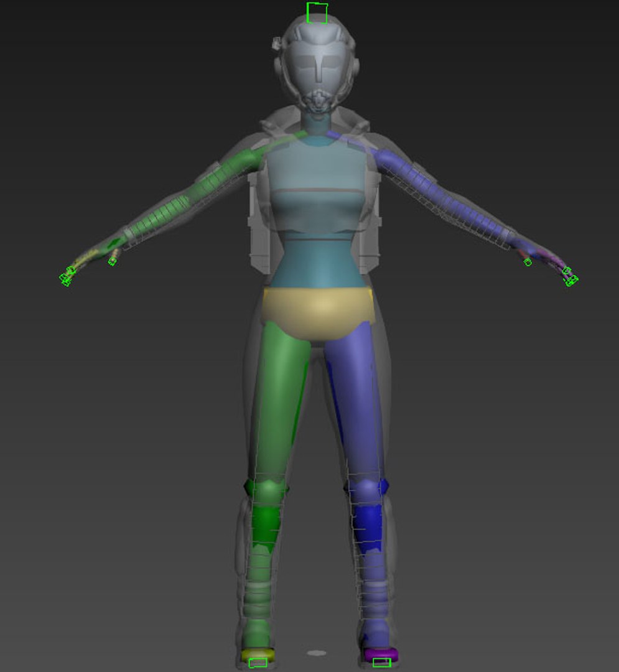Image resolution: width=619 pixels, height=672 pixels.
Task: Select the green forearm bone
Action: [156, 217]
